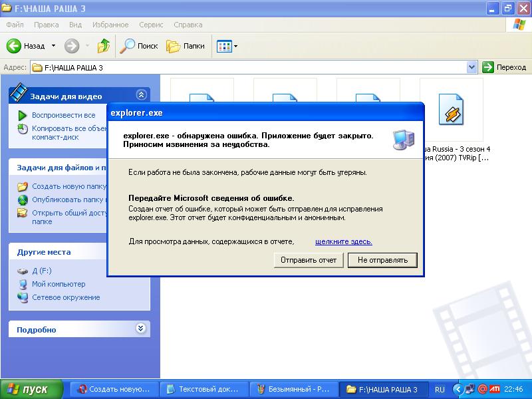Open the Назад history dropdown arrow
The height and width of the screenshot is (399, 532).
click(53, 46)
